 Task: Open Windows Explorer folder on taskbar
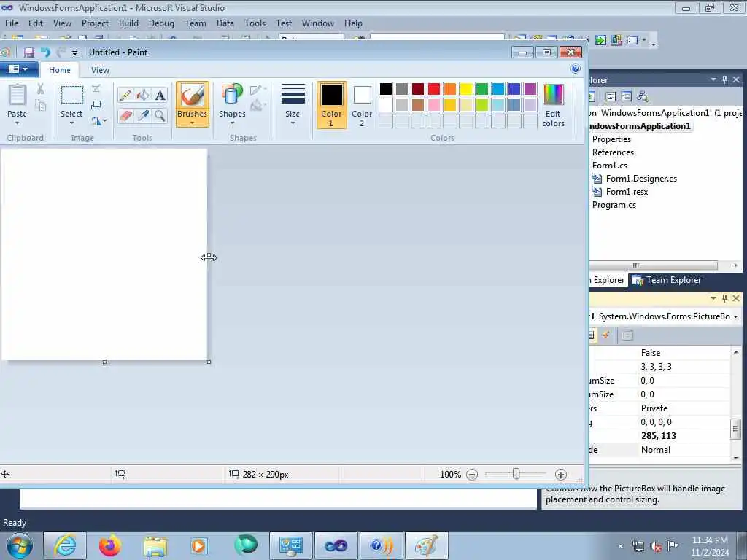155,547
